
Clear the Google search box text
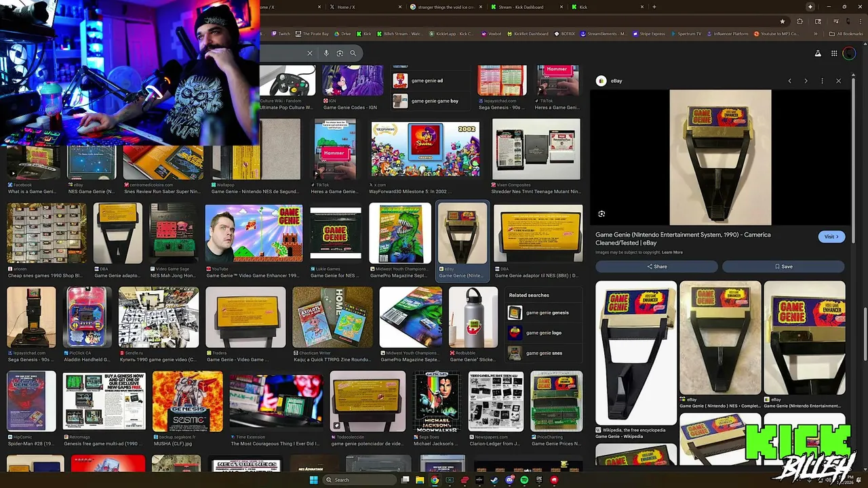[x=310, y=53]
